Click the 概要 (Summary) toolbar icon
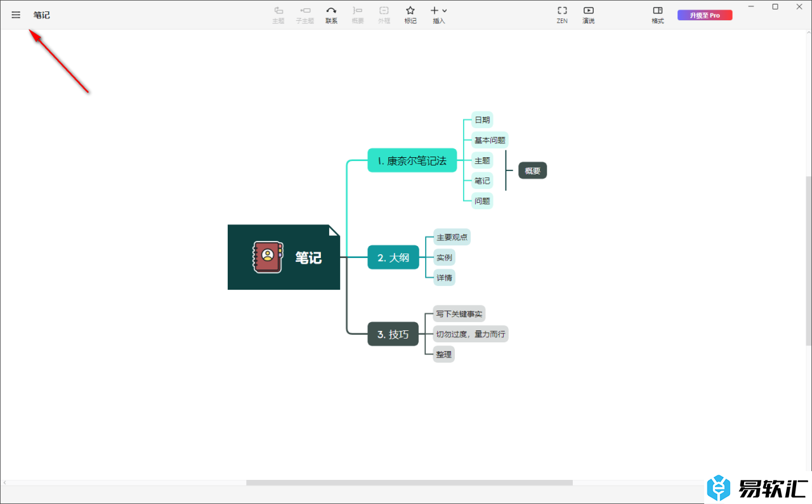The height and width of the screenshot is (504, 812). [x=358, y=15]
